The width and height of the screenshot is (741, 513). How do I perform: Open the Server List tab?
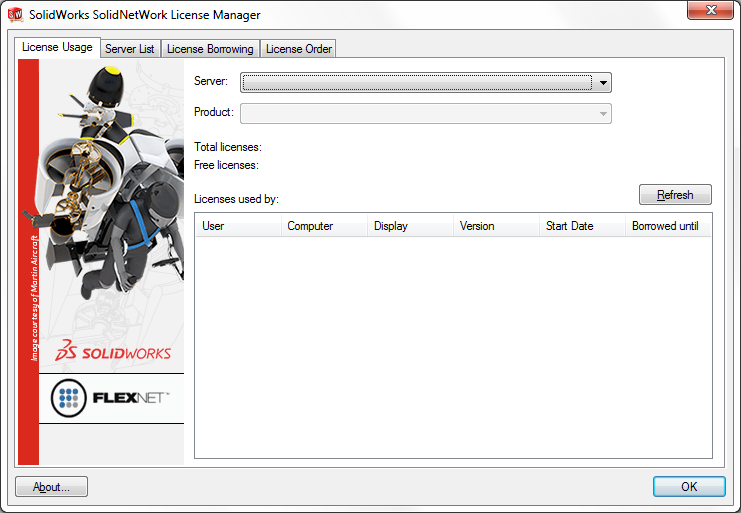129,49
